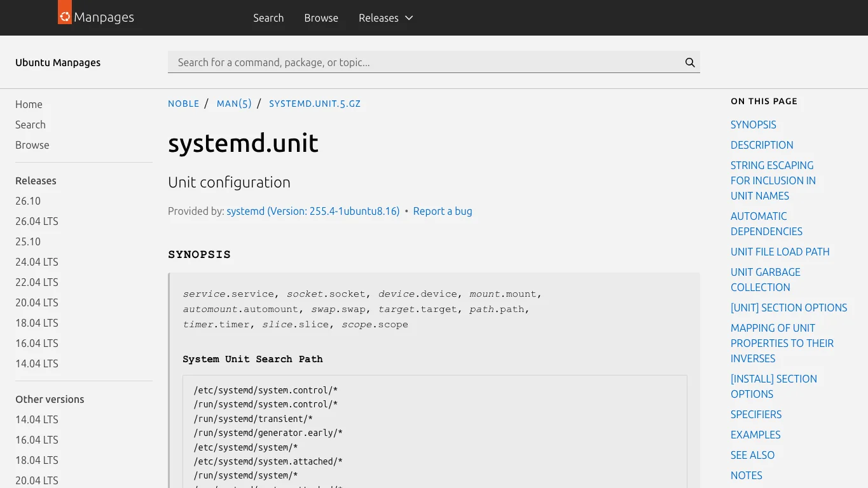The height and width of the screenshot is (488, 868).
Task: Open the systemd (Version: 255.4-1ubuntu8.16) package link
Action: pos(313,211)
